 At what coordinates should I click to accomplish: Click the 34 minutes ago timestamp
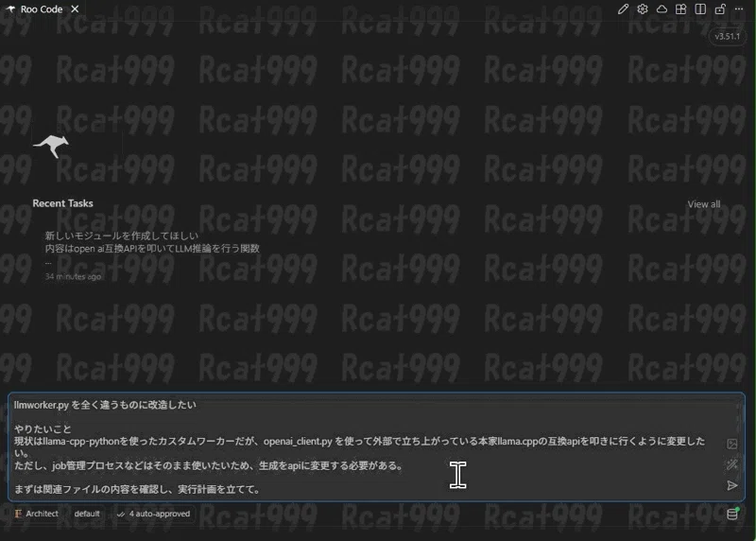point(73,276)
